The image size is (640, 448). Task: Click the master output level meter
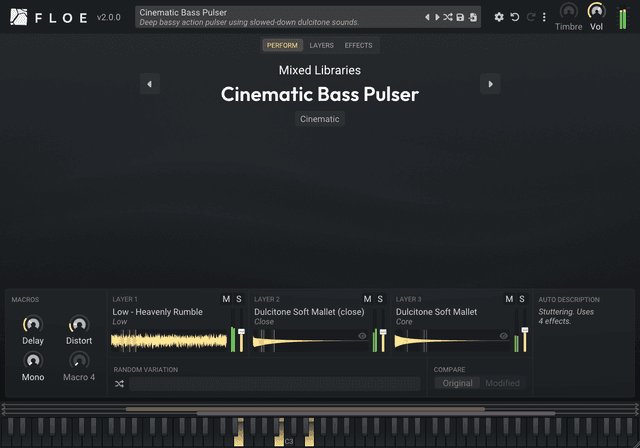click(x=622, y=19)
